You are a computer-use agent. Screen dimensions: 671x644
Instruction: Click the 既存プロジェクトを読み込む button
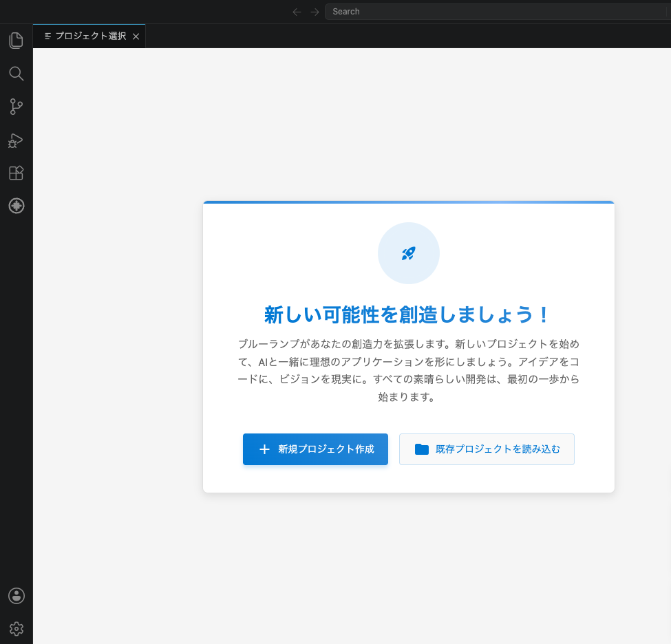pyautogui.click(x=487, y=449)
